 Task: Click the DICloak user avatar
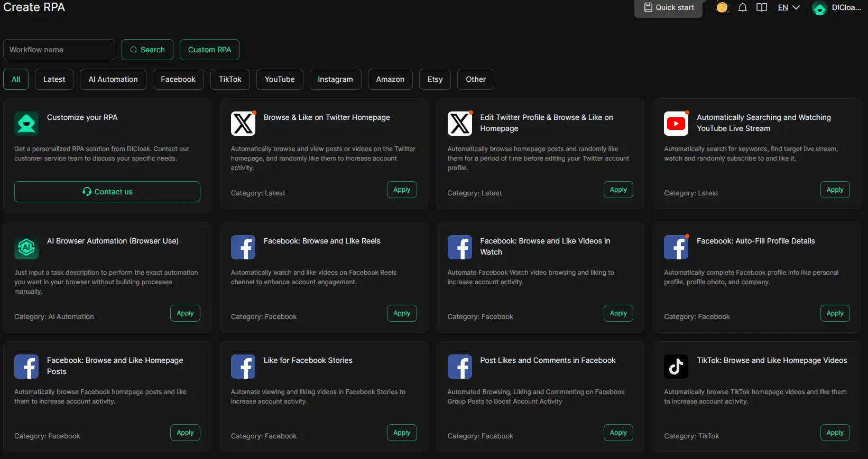pos(819,8)
